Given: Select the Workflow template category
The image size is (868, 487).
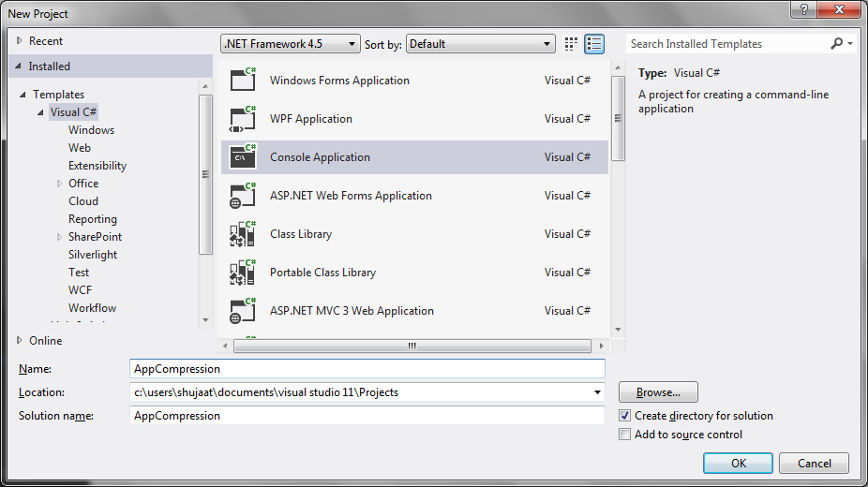Looking at the screenshot, I should pyautogui.click(x=93, y=307).
